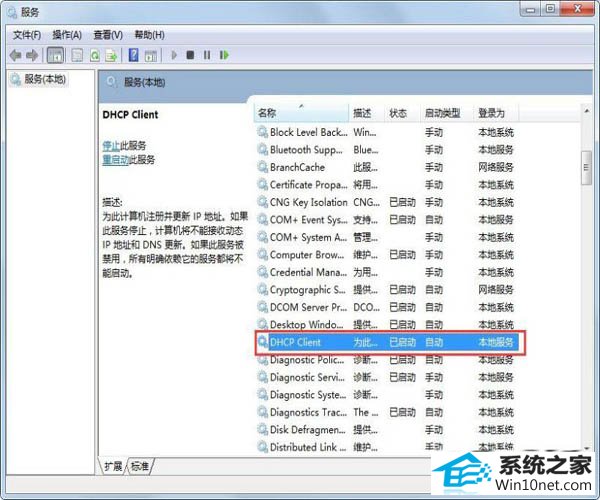This screenshot has width=600, height=500.
Task: Open the Help toolbar icon
Action: point(134,55)
